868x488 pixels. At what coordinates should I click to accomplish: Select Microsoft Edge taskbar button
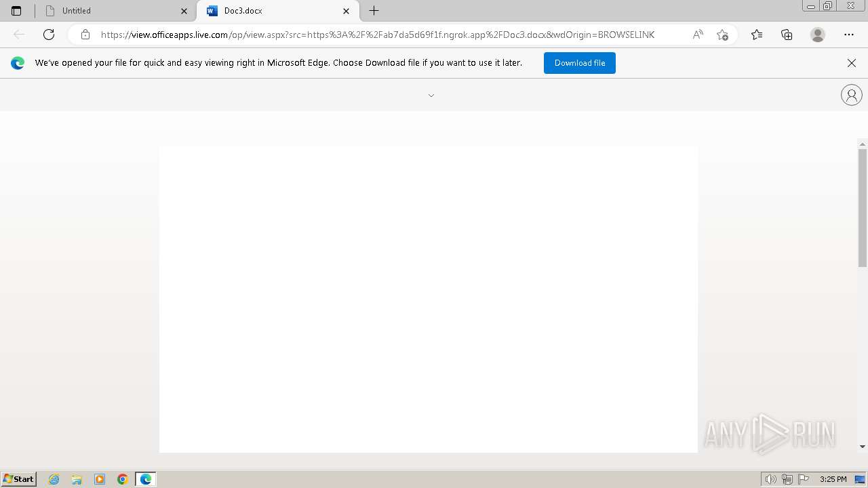(x=146, y=479)
